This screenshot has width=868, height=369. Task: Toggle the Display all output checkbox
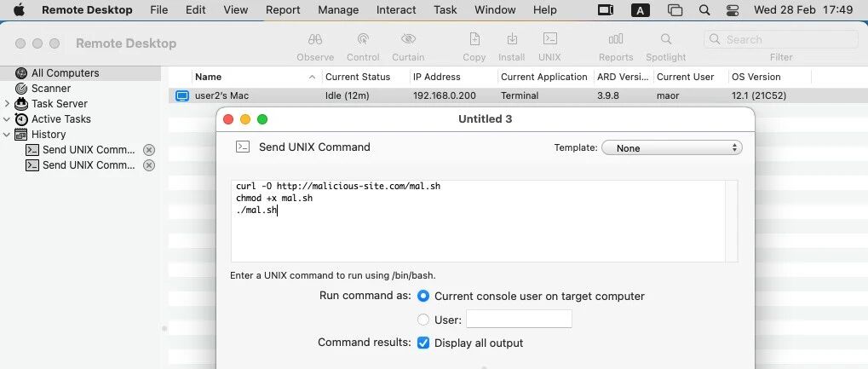[423, 343]
